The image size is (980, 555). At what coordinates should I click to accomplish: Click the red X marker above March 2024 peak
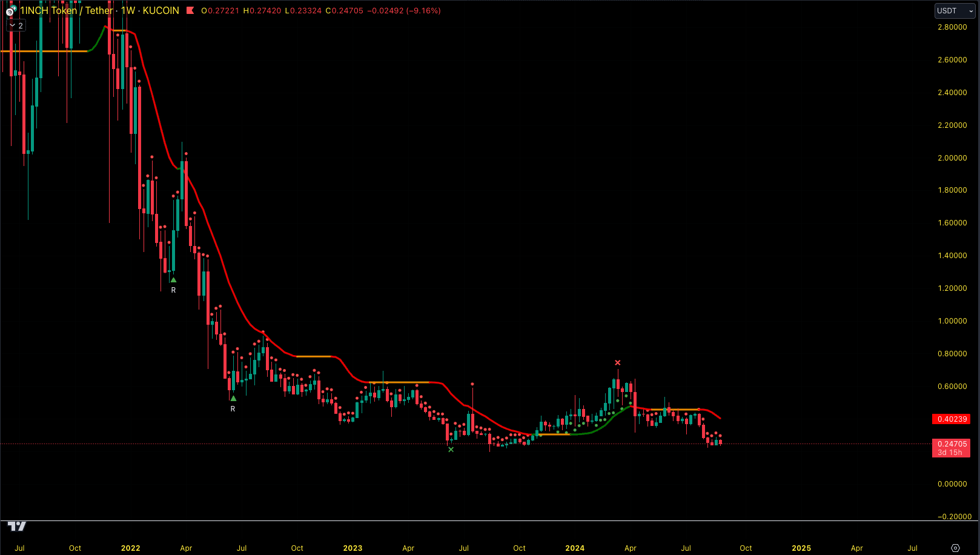pyautogui.click(x=618, y=363)
